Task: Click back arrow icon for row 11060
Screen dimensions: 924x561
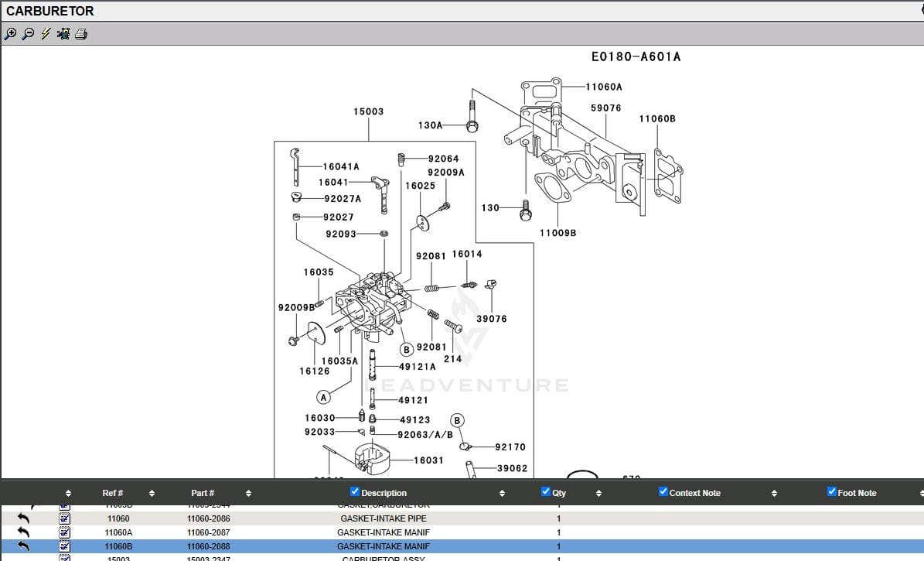Action: click(x=24, y=518)
